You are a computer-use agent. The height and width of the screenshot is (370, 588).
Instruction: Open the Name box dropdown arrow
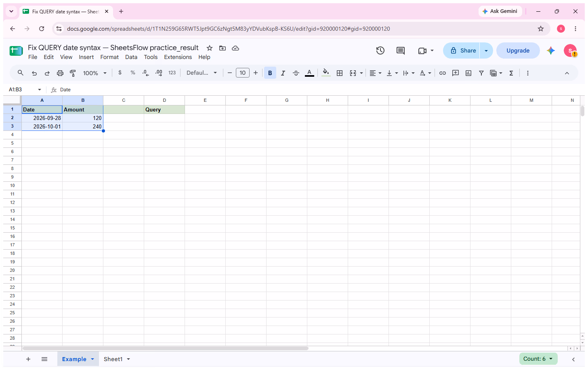[40, 90]
